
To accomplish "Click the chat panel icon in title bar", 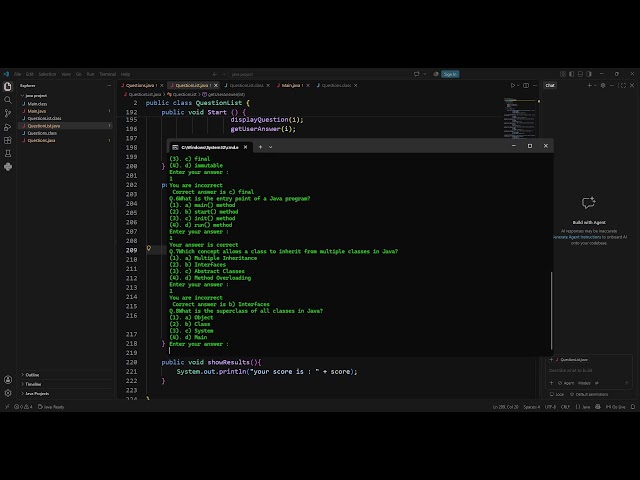I will click(417, 74).
